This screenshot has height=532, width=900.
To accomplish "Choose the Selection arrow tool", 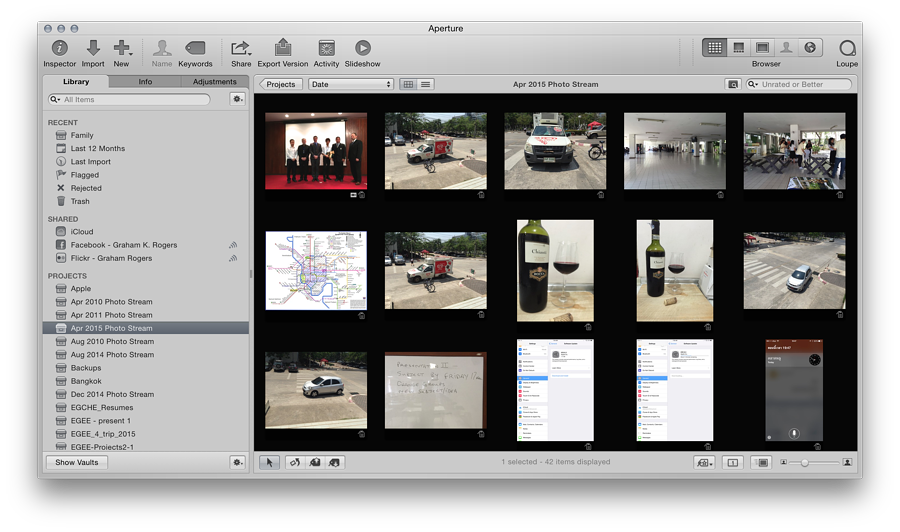I will 269,462.
